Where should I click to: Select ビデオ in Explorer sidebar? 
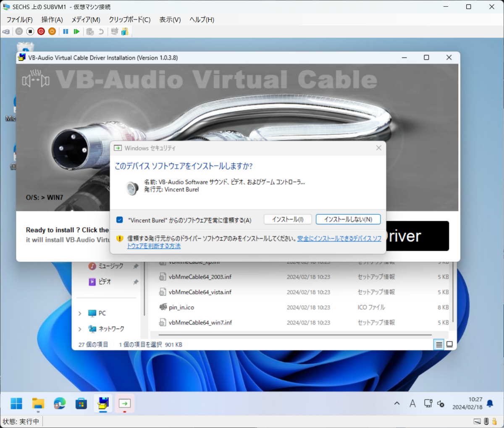[105, 281]
